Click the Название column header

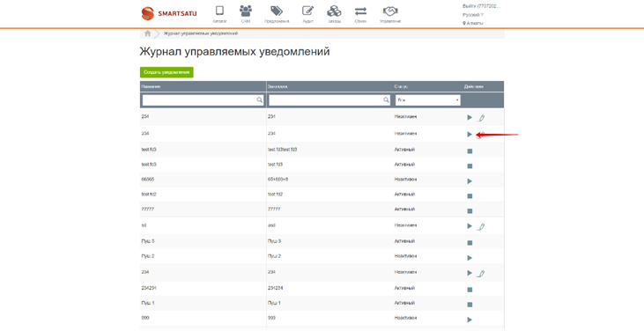coord(151,86)
